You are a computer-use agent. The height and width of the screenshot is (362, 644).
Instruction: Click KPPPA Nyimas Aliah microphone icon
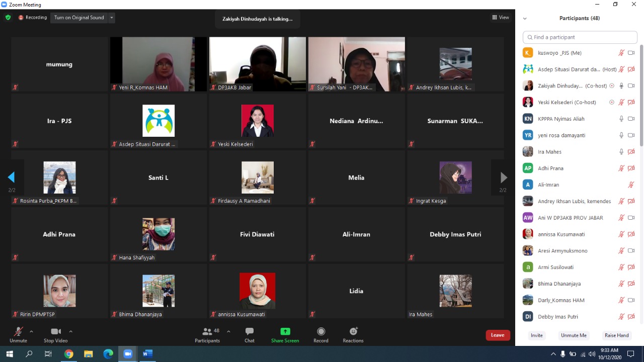point(621,119)
